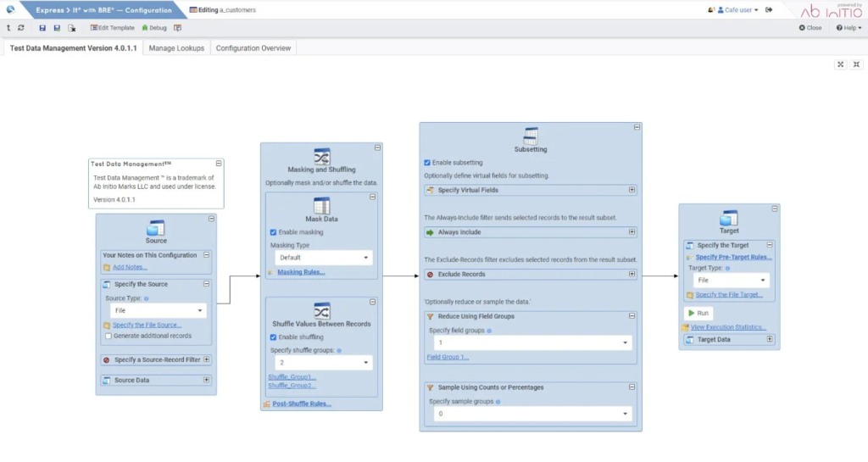Open the field groups dropdown showing 1
This screenshot has height=462, width=868.
coord(532,342)
